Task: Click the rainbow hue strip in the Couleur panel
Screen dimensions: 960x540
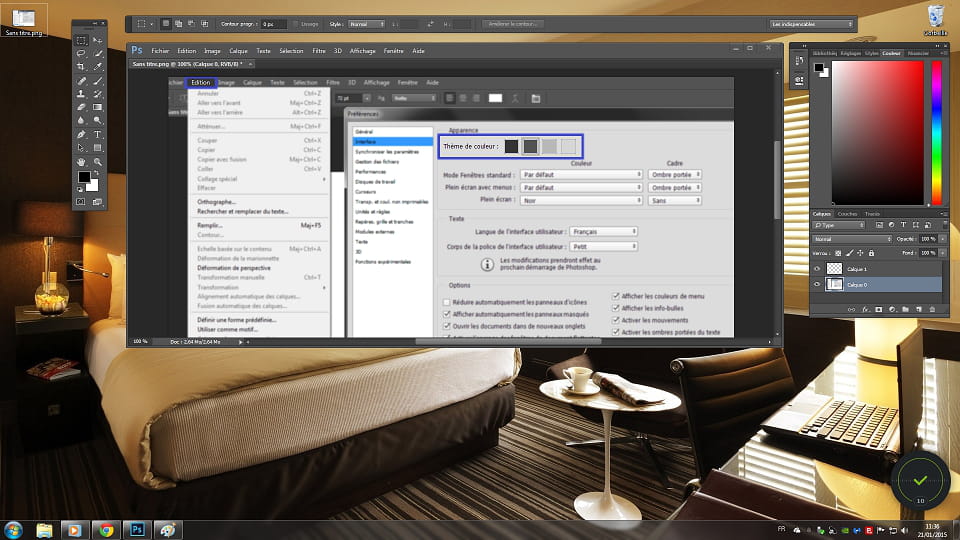Action: point(937,132)
